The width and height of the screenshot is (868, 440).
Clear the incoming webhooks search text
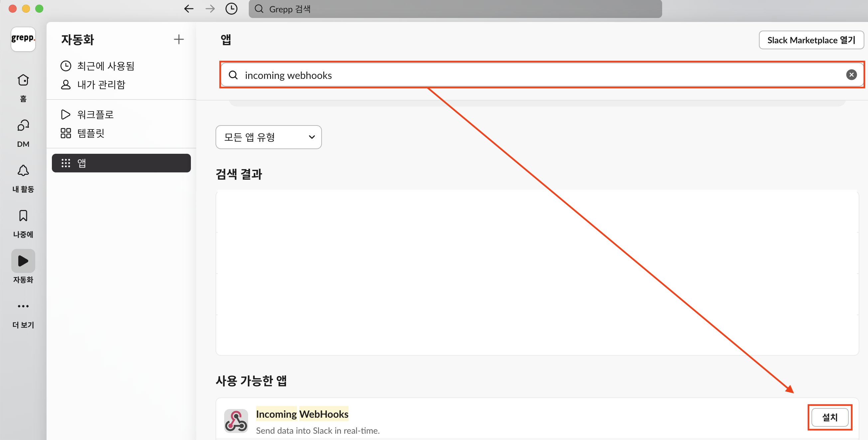pos(851,75)
